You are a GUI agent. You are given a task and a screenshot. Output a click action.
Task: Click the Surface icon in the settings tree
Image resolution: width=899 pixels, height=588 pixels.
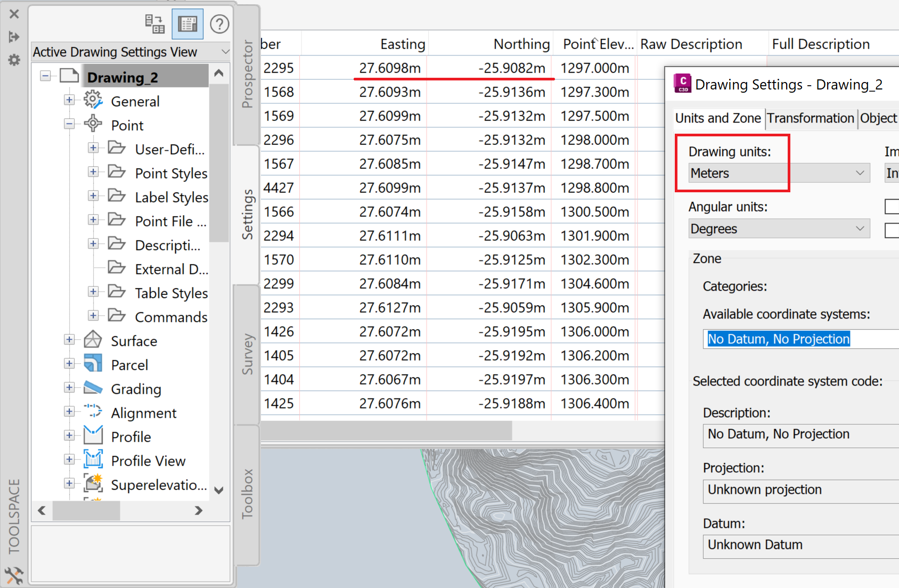click(x=92, y=340)
